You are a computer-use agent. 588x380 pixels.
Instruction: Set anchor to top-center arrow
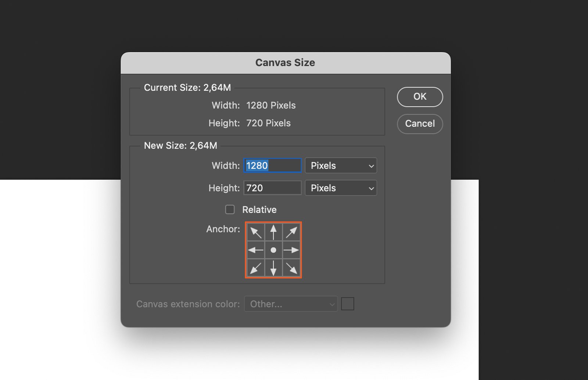[273, 232]
